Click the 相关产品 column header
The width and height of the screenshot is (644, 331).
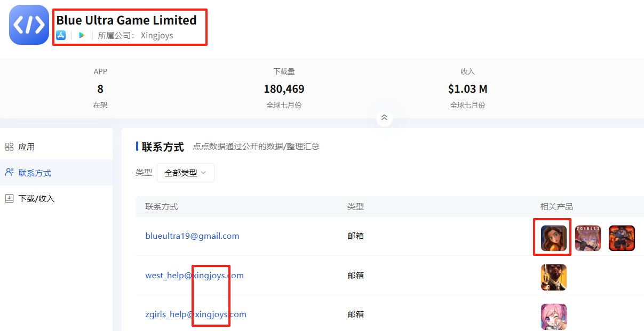tap(556, 206)
